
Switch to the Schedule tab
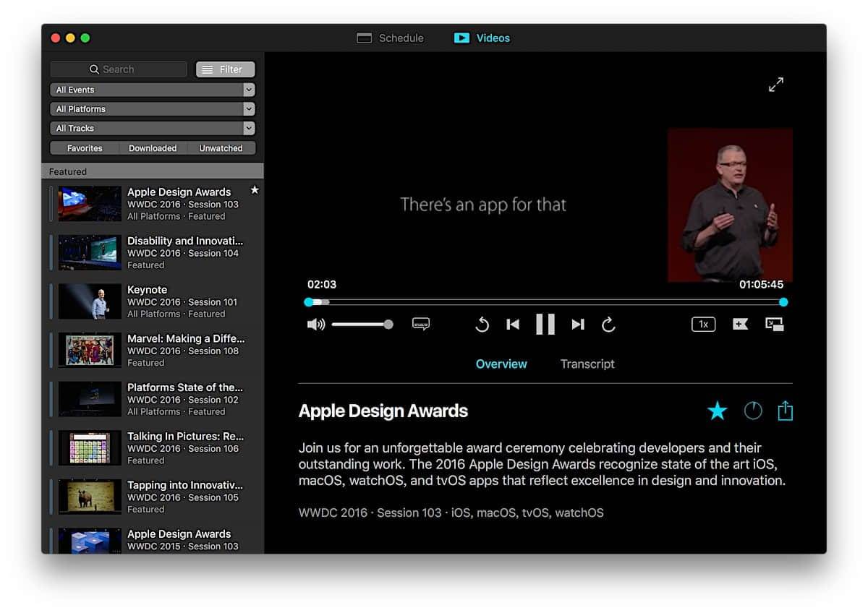pos(391,38)
